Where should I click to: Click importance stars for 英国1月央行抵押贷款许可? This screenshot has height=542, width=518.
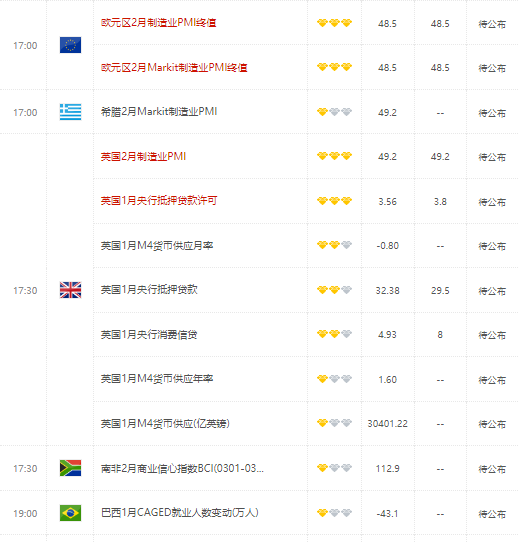(x=335, y=201)
